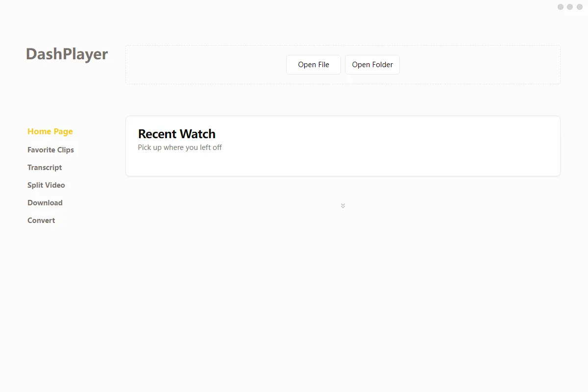Click the Recent Watch heading
Image resolution: width=588 pixels, height=392 pixels.
pos(177,134)
